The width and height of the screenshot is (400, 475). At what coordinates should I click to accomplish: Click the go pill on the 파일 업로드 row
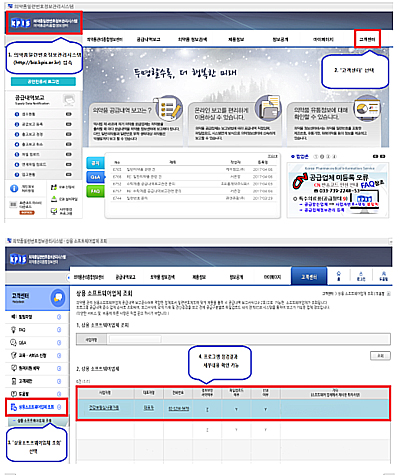tap(69, 154)
